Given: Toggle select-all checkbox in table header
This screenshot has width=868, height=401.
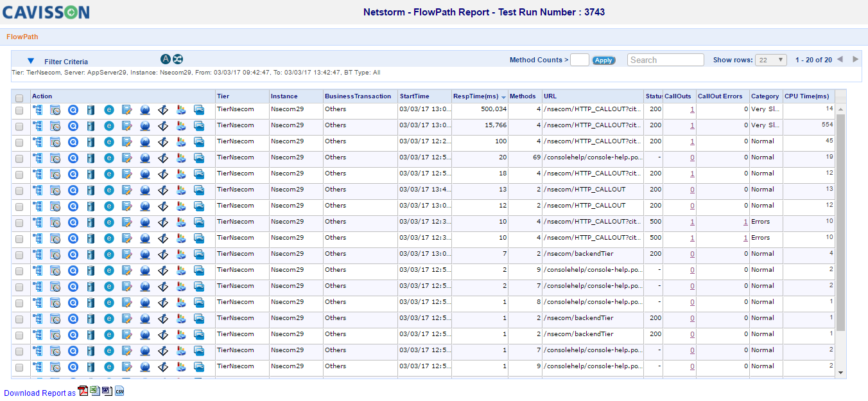Looking at the screenshot, I should point(19,98).
